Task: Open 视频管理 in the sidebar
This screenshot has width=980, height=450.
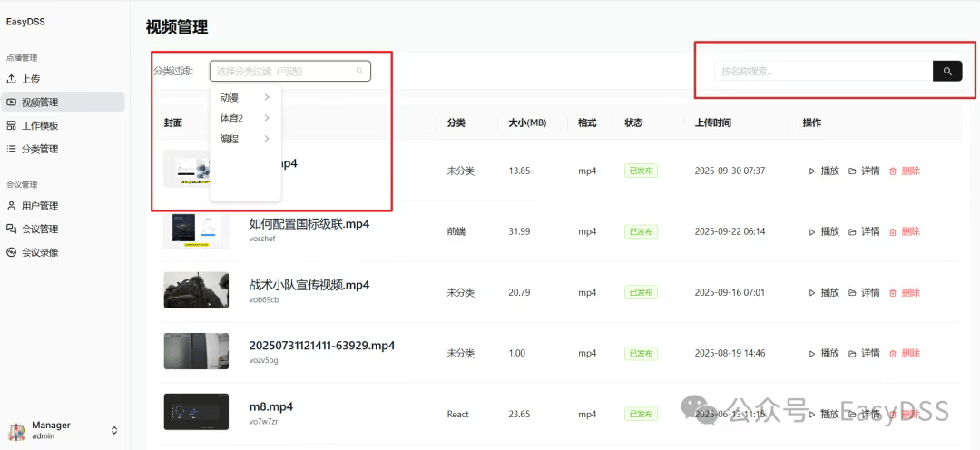Action: pos(40,103)
